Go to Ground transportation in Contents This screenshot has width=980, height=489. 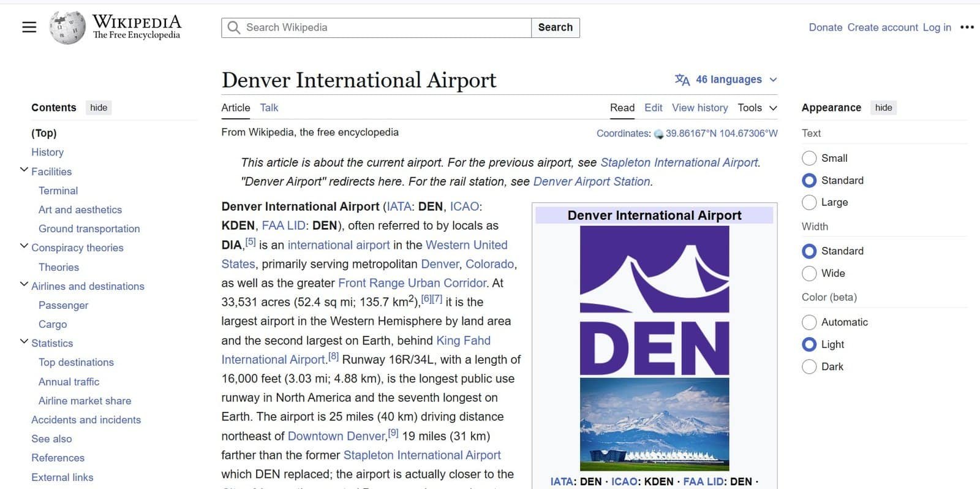click(x=89, y=229)
